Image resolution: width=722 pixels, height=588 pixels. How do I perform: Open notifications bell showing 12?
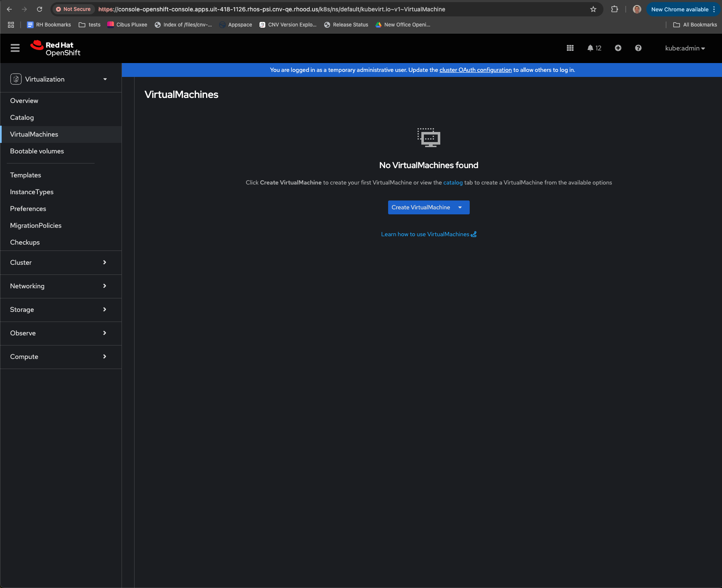594,48
